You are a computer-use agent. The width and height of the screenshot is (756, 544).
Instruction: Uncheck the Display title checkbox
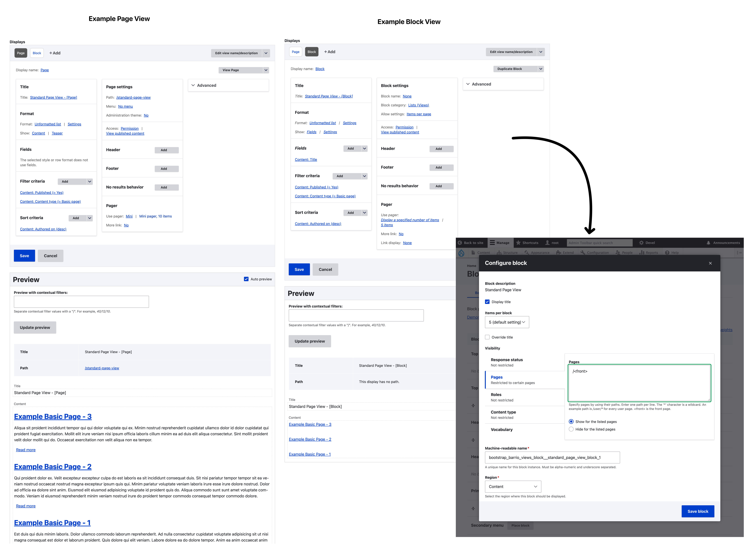pos(487,302)
